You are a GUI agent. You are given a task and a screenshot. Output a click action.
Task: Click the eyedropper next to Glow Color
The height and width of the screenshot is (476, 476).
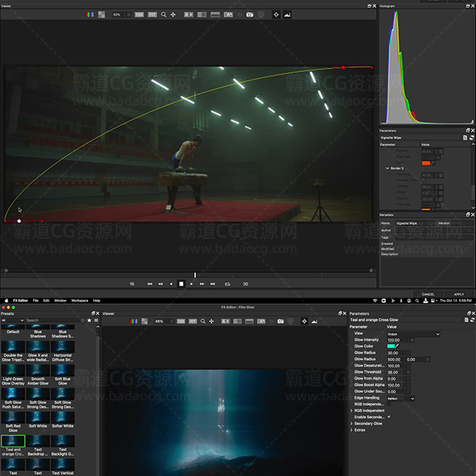398,347
